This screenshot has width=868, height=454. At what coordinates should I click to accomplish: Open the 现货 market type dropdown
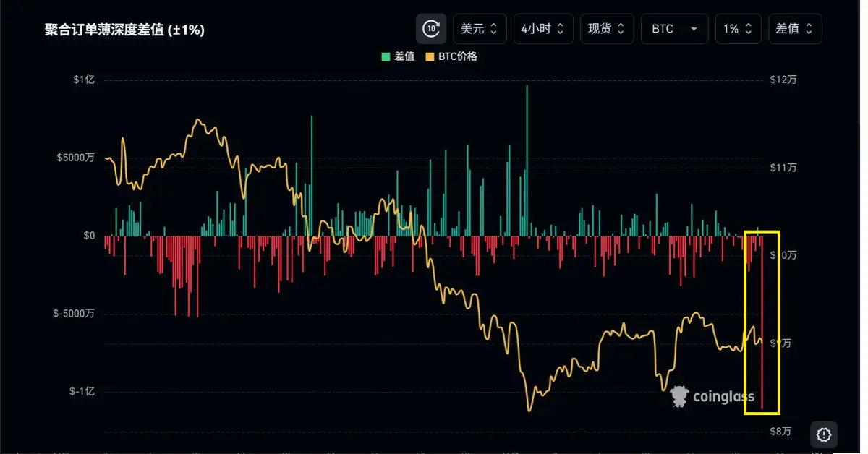tap(607, 29)
